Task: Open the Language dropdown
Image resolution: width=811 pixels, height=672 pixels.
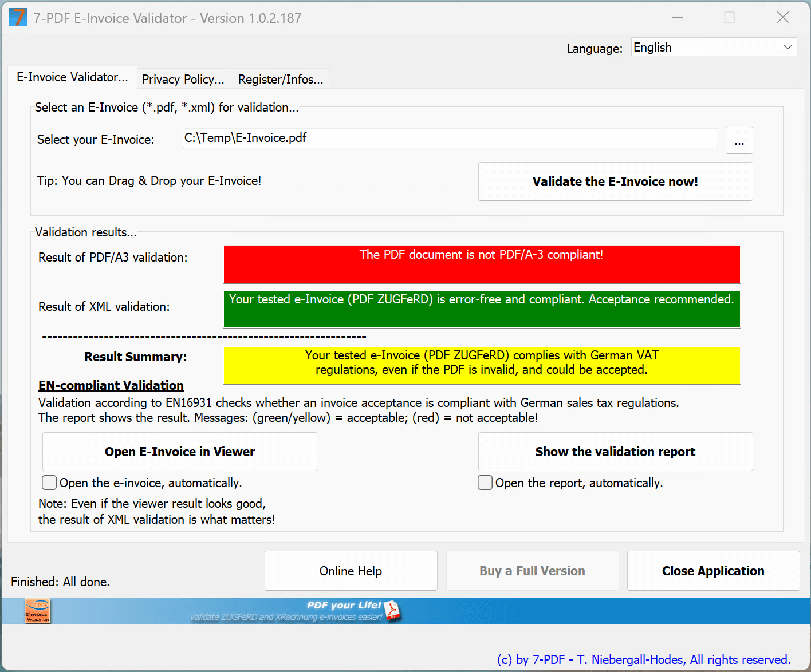Action: (x=714, y=47)
